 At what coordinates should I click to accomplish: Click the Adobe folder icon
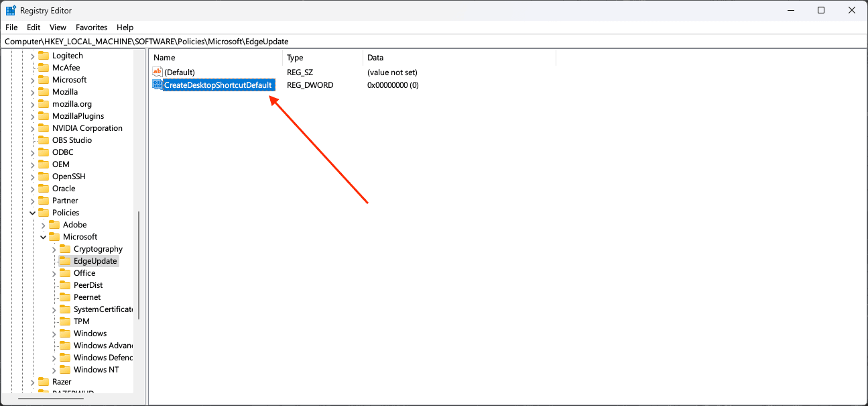[54, 225]
